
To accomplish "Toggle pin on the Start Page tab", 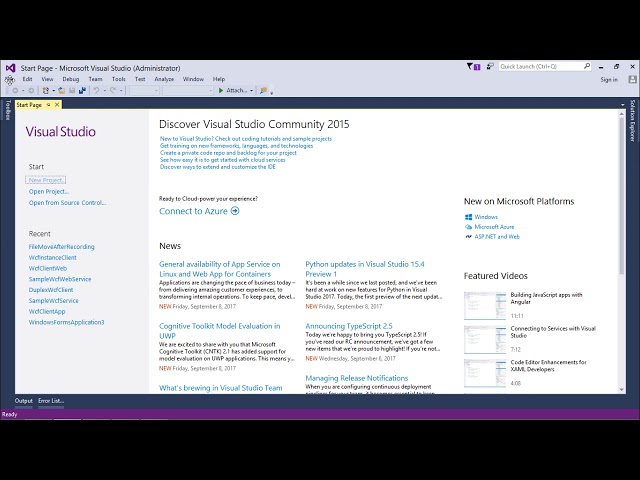I will pos(48,105).
